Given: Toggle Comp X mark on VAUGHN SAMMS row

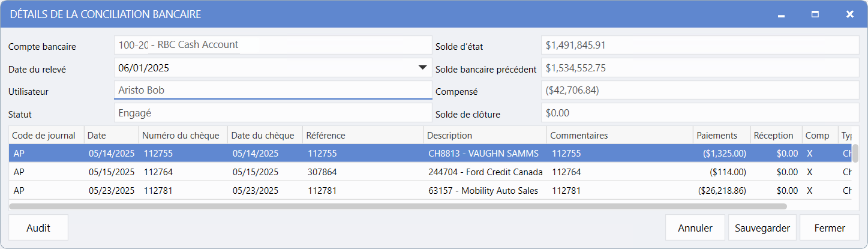Looking at the screenshot, I should point(810,154).
